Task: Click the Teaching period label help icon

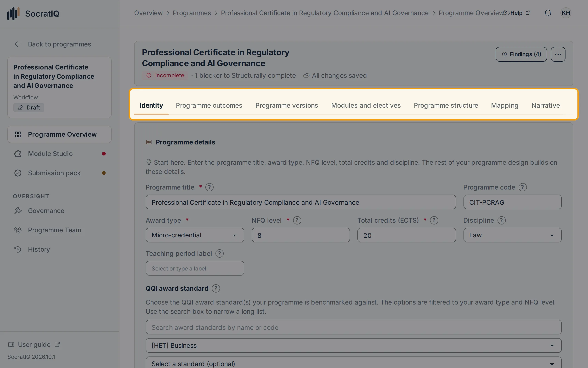Action: click(x=219, y=253)
